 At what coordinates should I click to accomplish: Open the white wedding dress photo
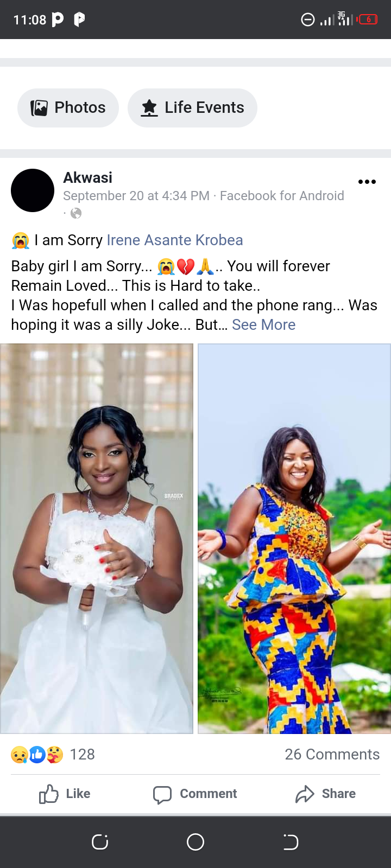click(97, 539)
